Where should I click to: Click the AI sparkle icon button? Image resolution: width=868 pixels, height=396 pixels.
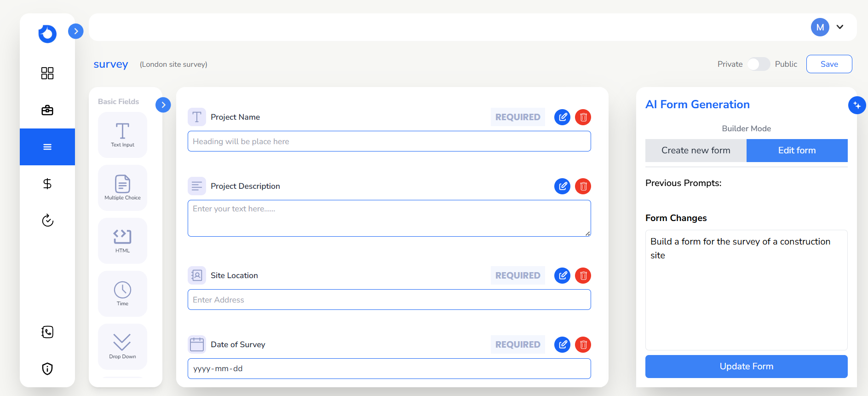pyautogui.click(x=857, y=105)
